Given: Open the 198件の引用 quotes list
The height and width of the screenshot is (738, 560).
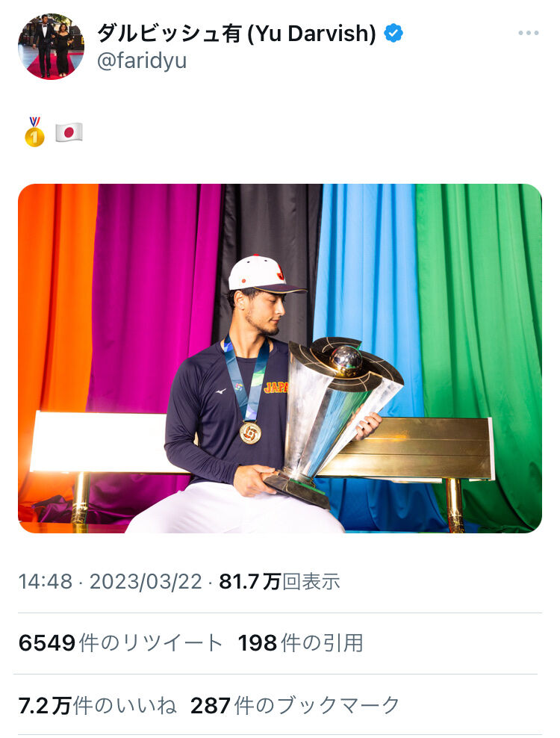Looking at the screenshot, I should point(301,643).
